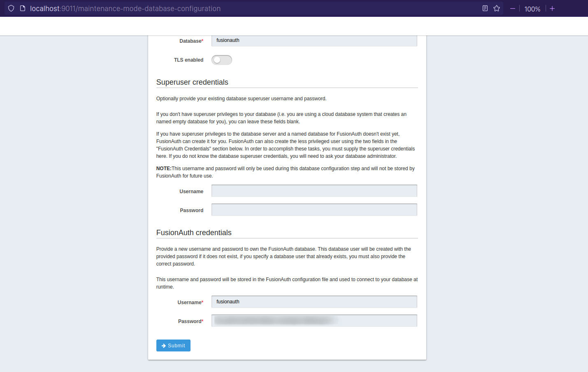Viewport: 588px width, 372px height.
Task: Click 'If you have superuser privileges' paragraph
Action: (286, 145)
